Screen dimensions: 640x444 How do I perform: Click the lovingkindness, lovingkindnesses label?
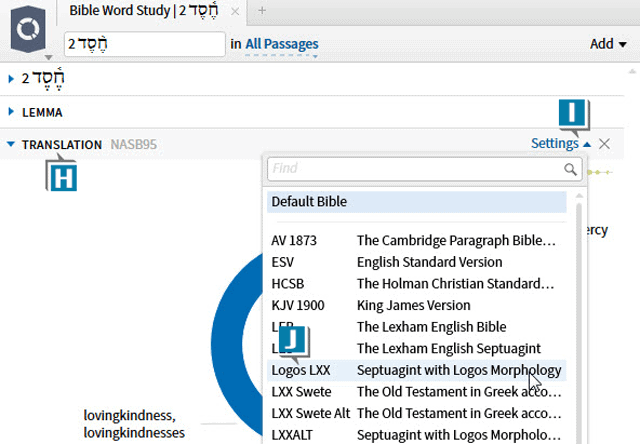[134, 424]
